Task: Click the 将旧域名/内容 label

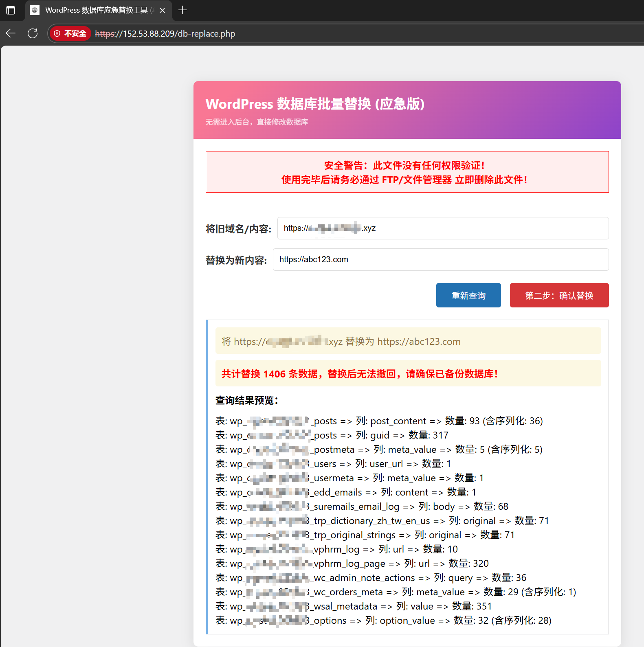Action: click(238, 229)
